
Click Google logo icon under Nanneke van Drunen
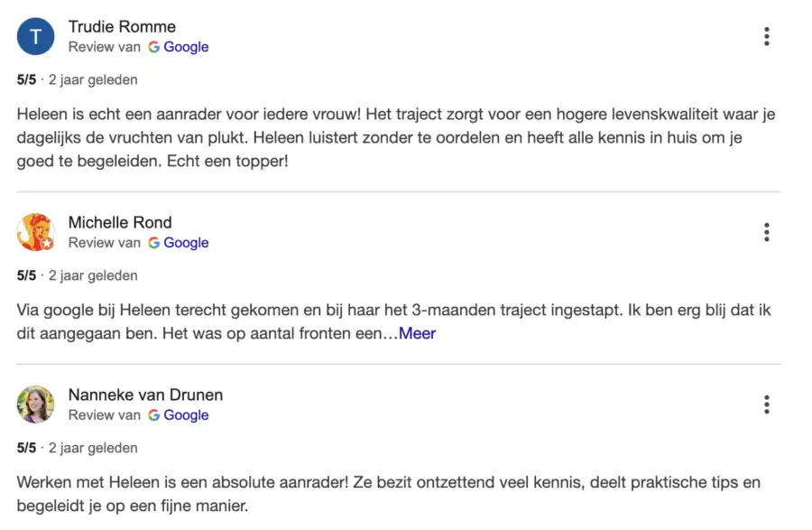(154, 415)
